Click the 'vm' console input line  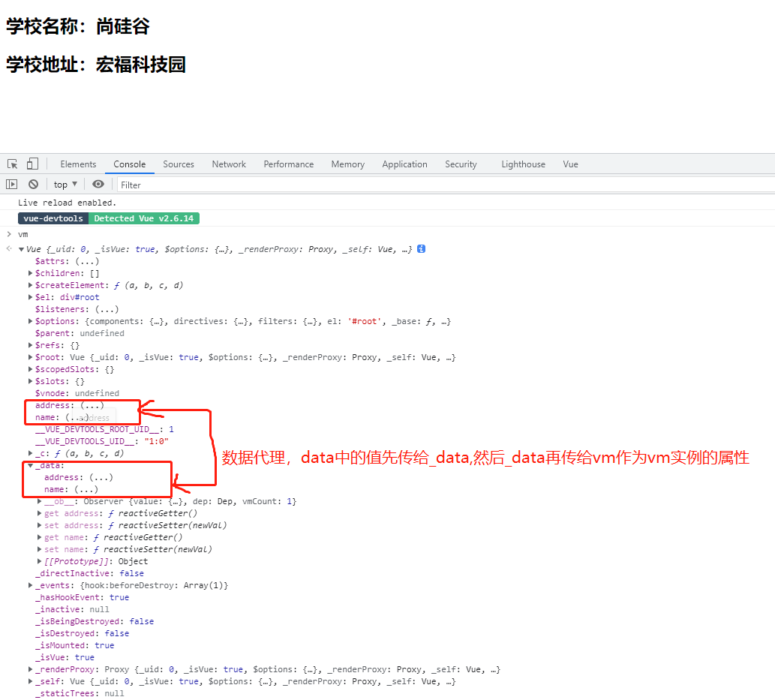[x=23, y=234]
